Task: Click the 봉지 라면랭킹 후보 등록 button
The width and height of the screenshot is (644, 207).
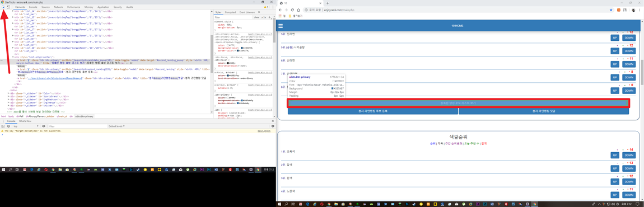Action: (x=373, y=111)
